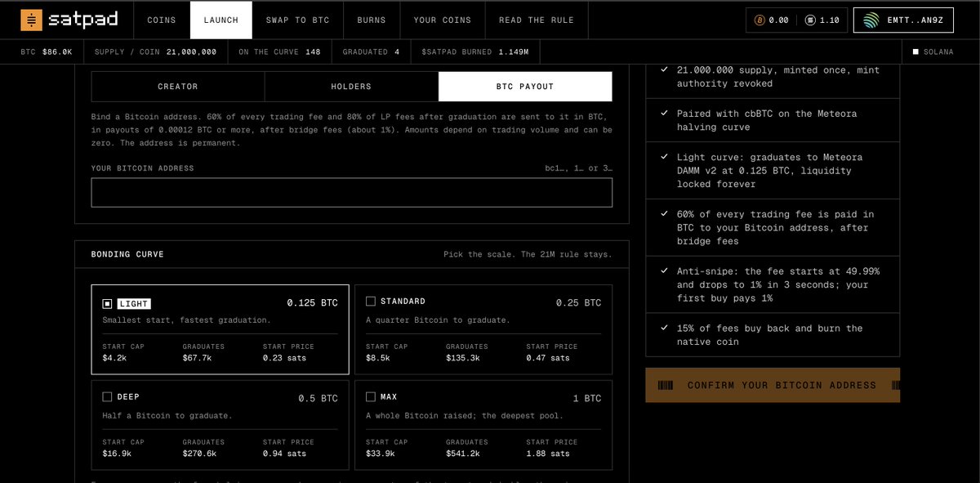The height and width of the screenshot is (483, 980).
Task: Click the 1.10 SOL balance value
Action: coord(830,20)
